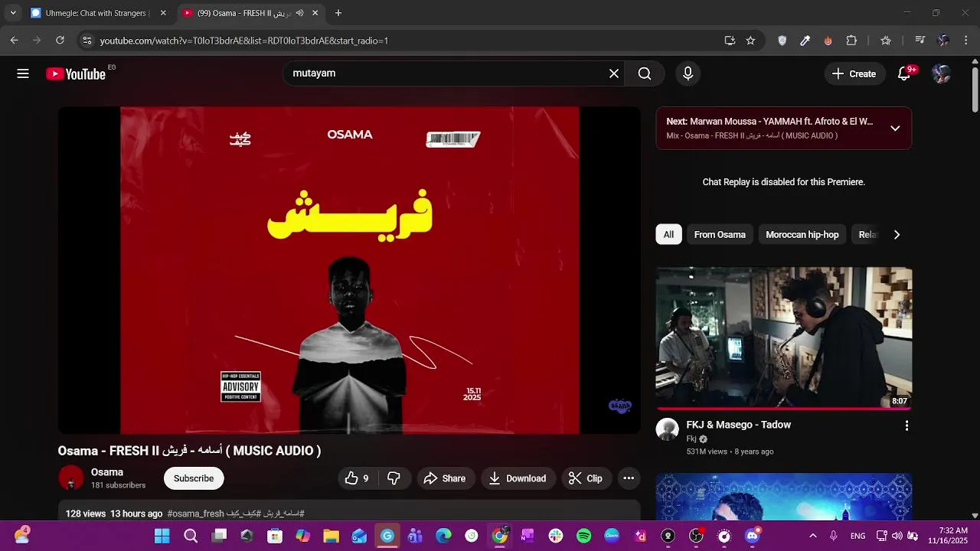
Task: Go back in browser history
Action: [x=15, y=41]
